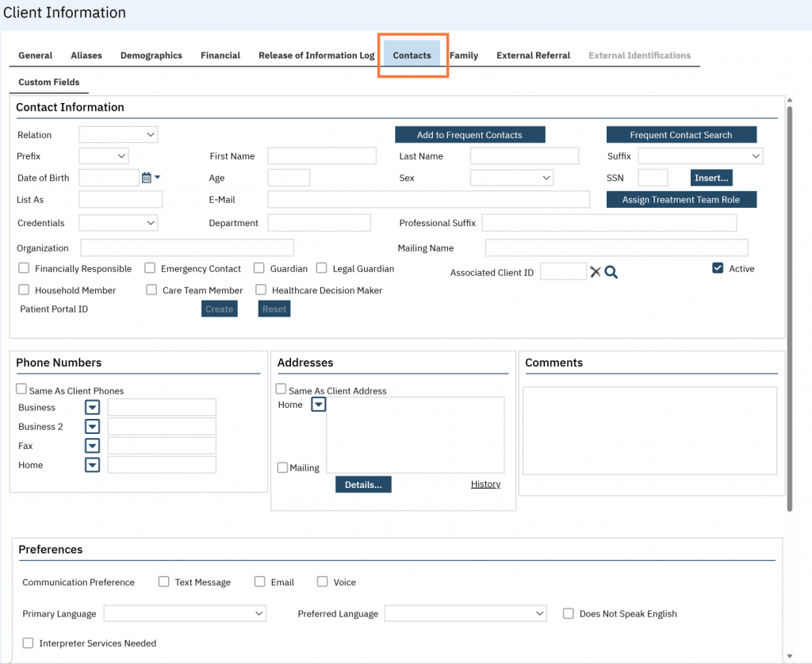Enable Same As Client Phones

(22, 390)
